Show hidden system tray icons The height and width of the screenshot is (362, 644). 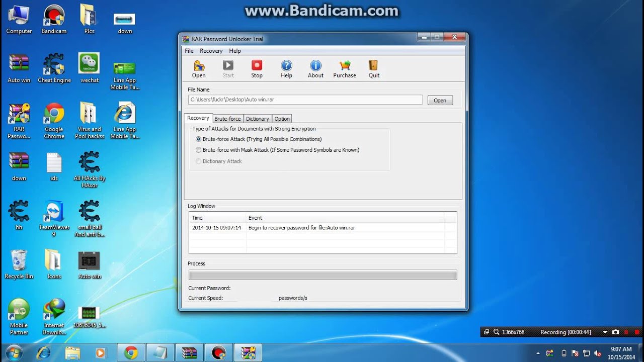pyautogui.click(x=538, y=353)
